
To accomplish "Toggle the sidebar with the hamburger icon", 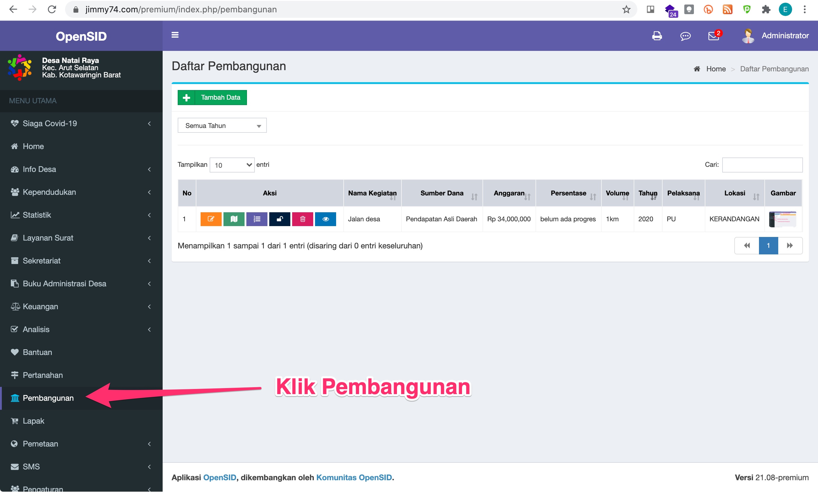I will click(175, 35).
